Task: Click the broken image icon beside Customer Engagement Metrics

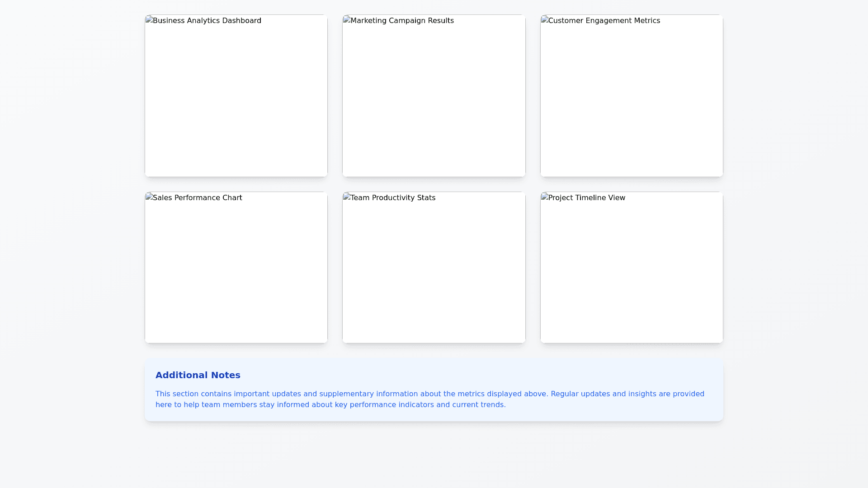Action: coord(545,20)
